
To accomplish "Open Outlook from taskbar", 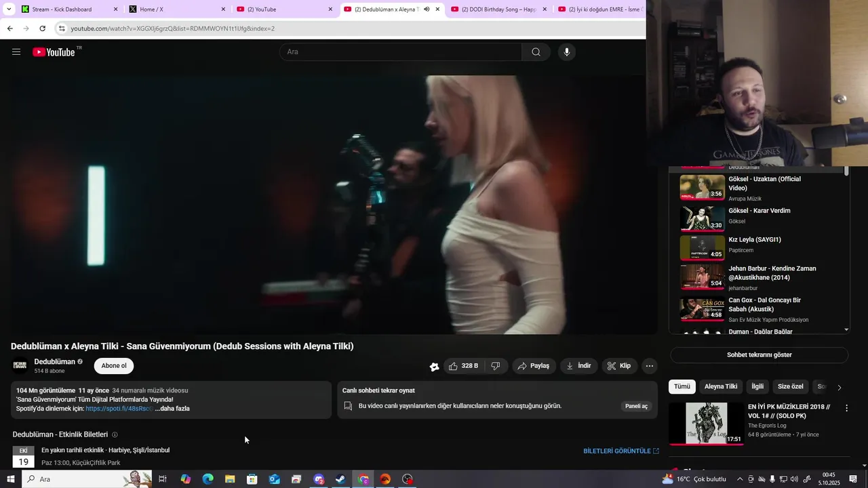I will [274, 479].
